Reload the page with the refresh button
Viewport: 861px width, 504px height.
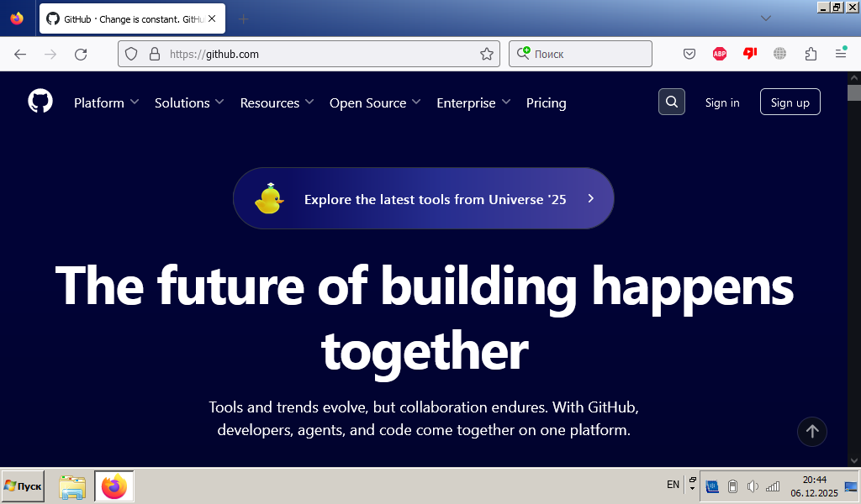point(81,54)
